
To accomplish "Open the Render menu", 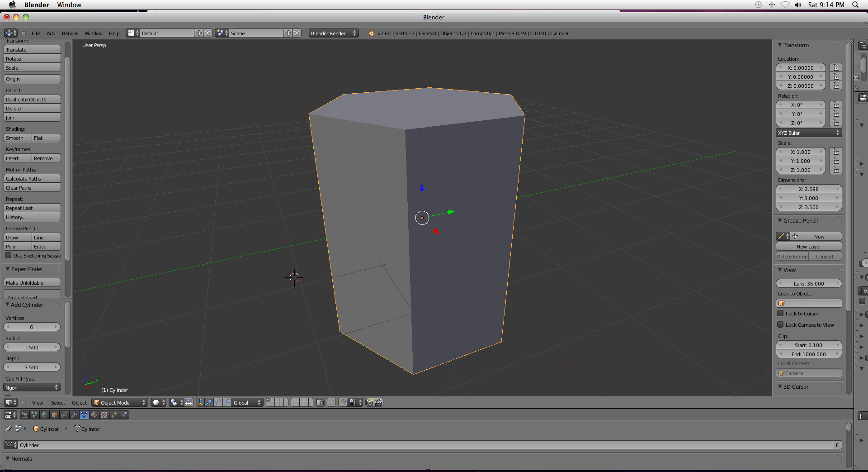I will (70, 33).
